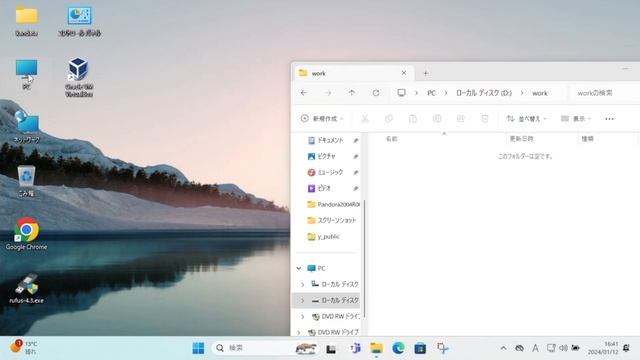Expand the first DVD RW drive node
Image resolution: width=640 pixels, height=360 pixels.
(x=302, y=316)
